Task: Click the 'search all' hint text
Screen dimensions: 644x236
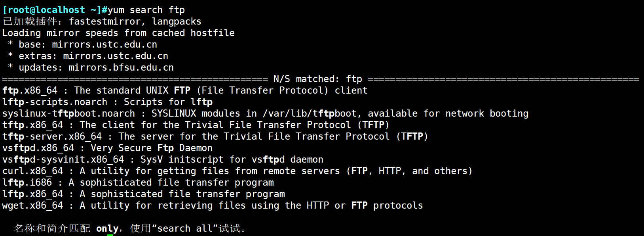Action: [185, 228]
